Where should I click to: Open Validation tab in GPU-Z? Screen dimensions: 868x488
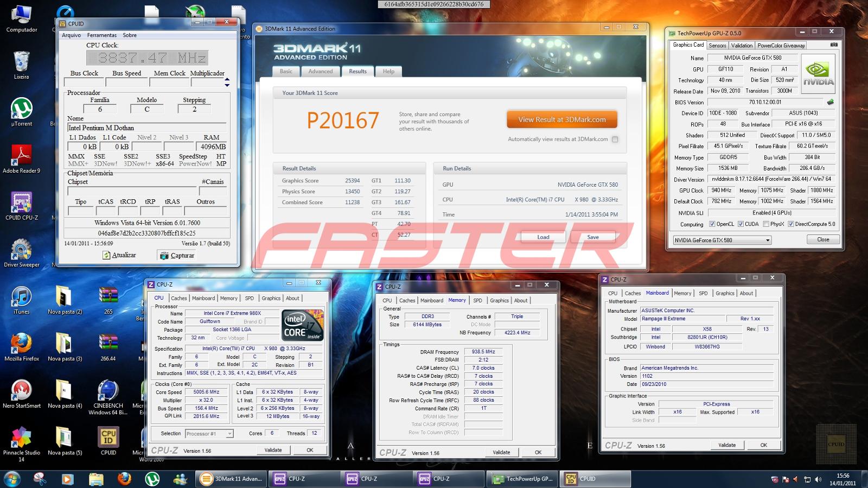(x=742, y=46)
